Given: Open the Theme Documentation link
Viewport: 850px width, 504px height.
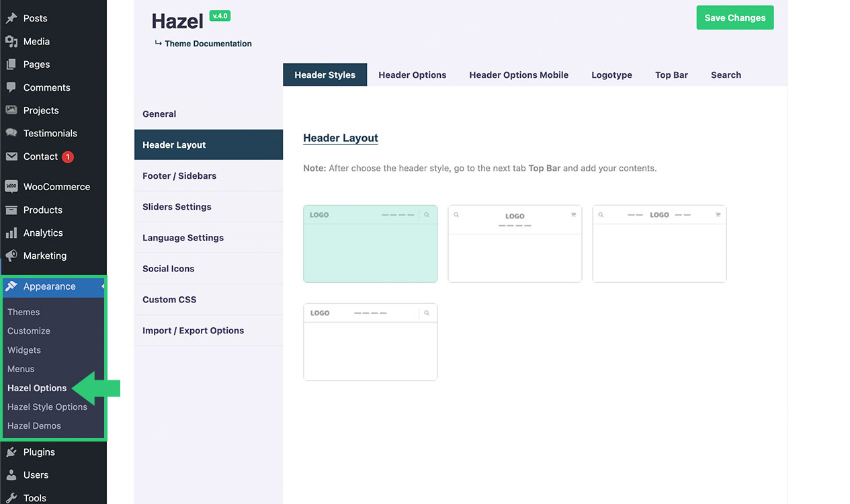Looking at the screenshot, I should (x=208, y=44).
